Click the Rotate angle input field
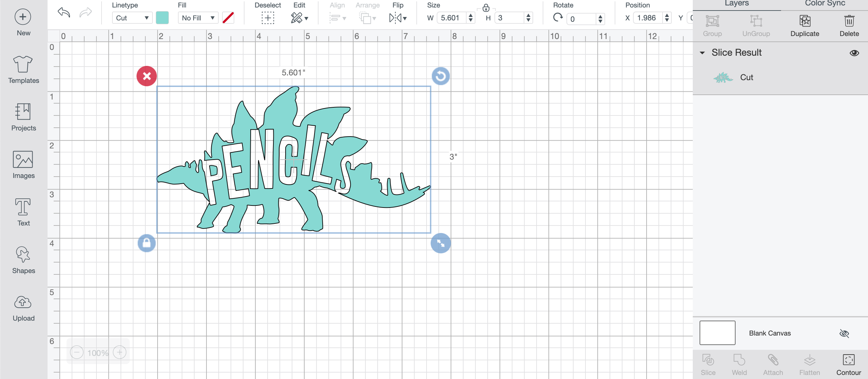Screen dimensions: 868x379 [582, 19]
